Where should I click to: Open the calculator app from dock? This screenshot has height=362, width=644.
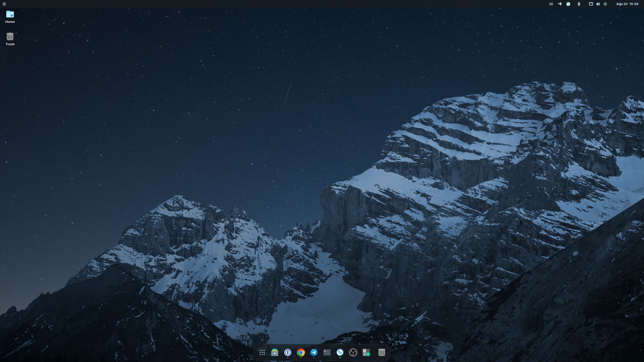point(366,352)
